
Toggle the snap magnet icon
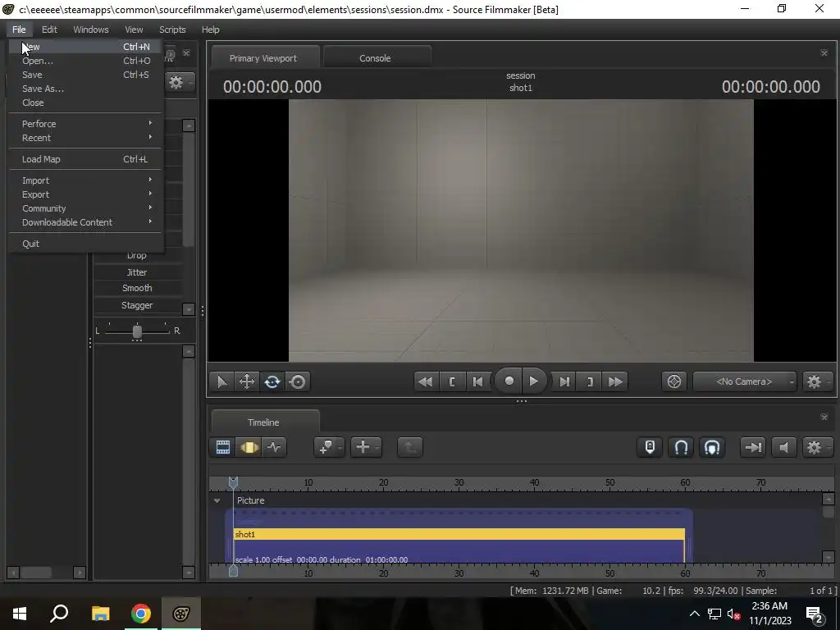(x=681, y=447)
